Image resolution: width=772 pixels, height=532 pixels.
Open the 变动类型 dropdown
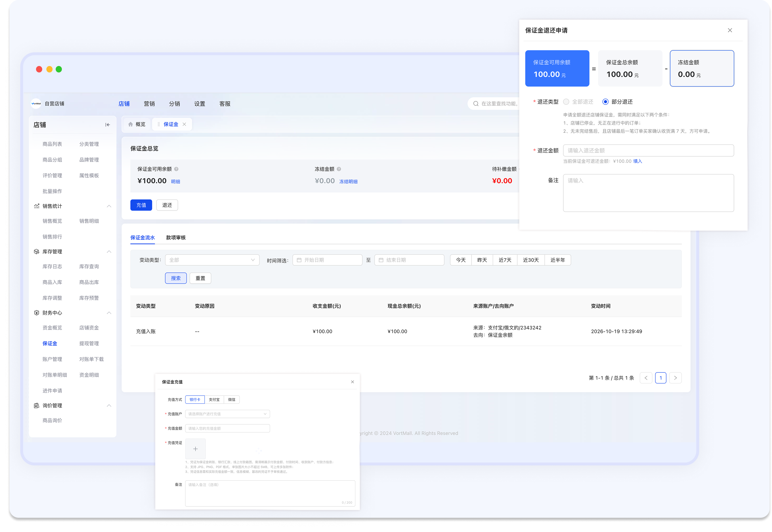[212, 260]
